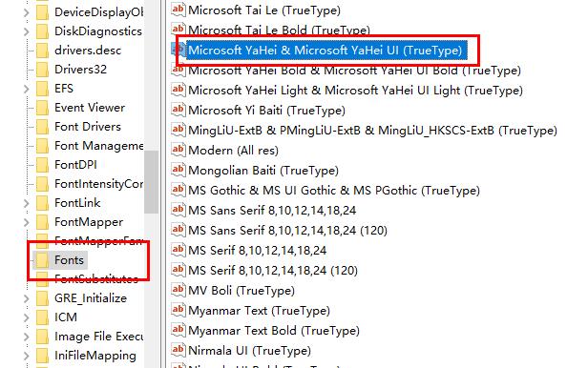The image size is (588, 368).
Task: Expand the IniFileMapping key
Action: [x=27, y=356]
